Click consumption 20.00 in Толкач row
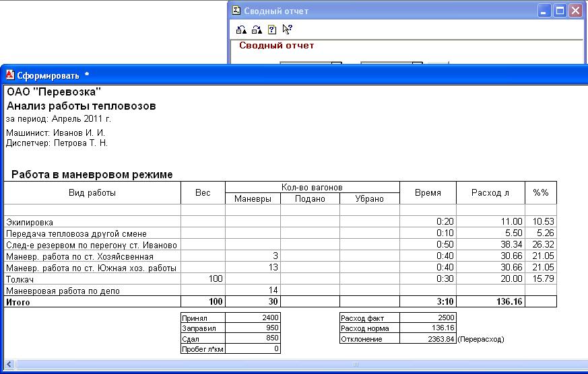 (511, 278)
